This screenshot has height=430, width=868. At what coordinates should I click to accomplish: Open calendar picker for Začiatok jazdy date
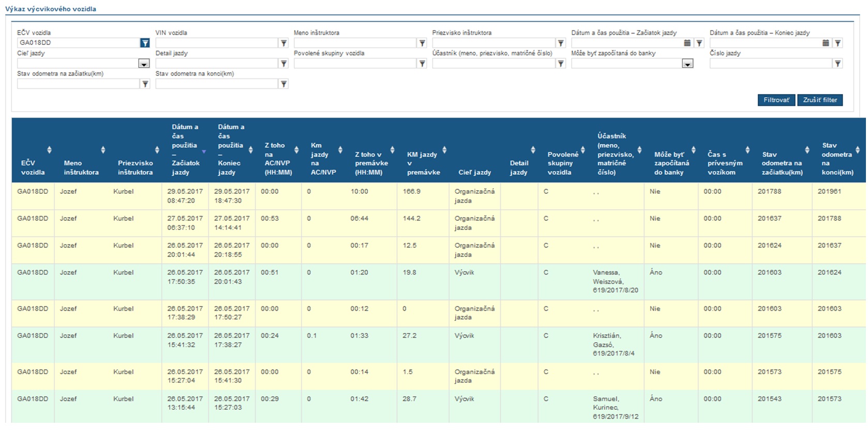click(687, 43)
